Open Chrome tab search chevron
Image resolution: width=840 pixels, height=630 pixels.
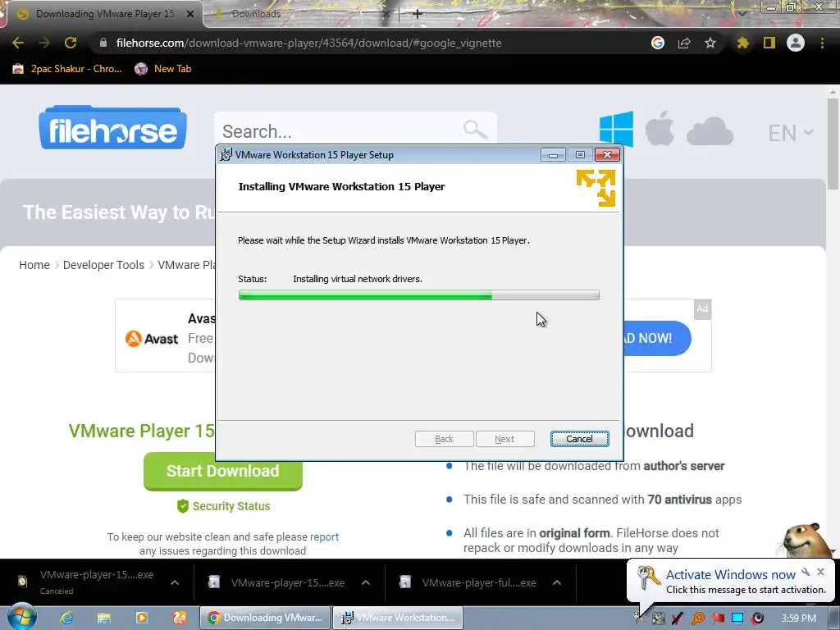(742, 14)
